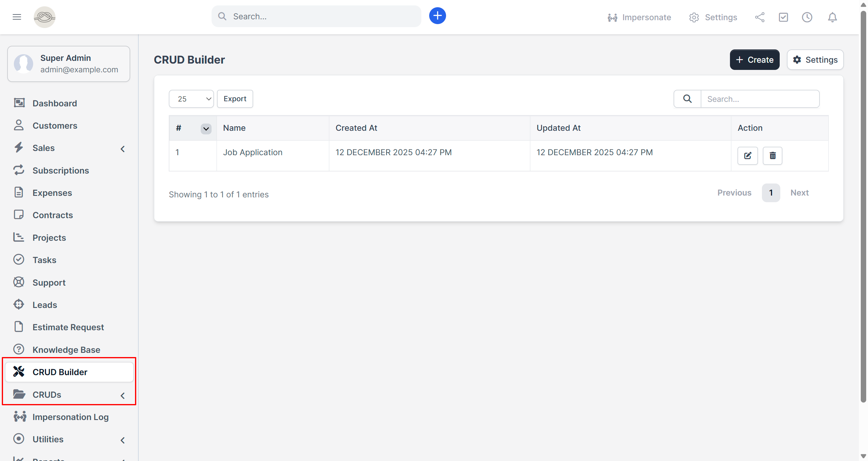
Task: Toggle the # column dropdown arrow
Action: click(x=206, y=128)
